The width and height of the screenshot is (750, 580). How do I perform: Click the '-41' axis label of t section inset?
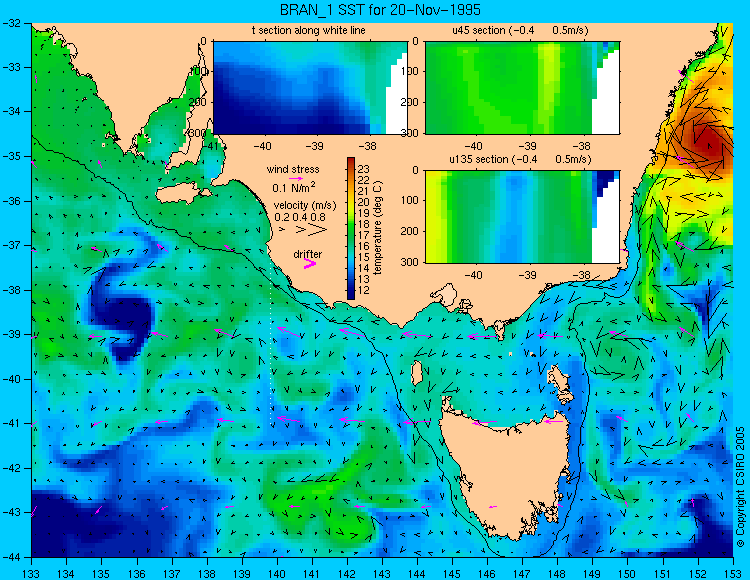(210, 145)
